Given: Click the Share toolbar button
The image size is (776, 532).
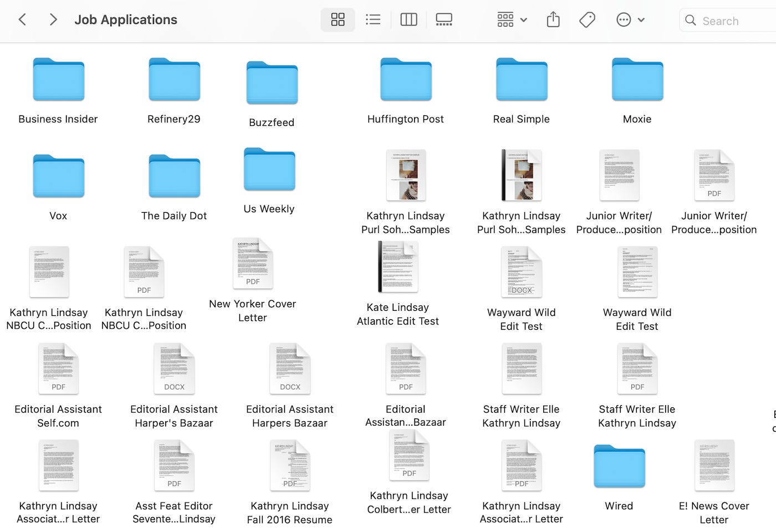Looking at the screenshot, I should click(x=553, y=20).
